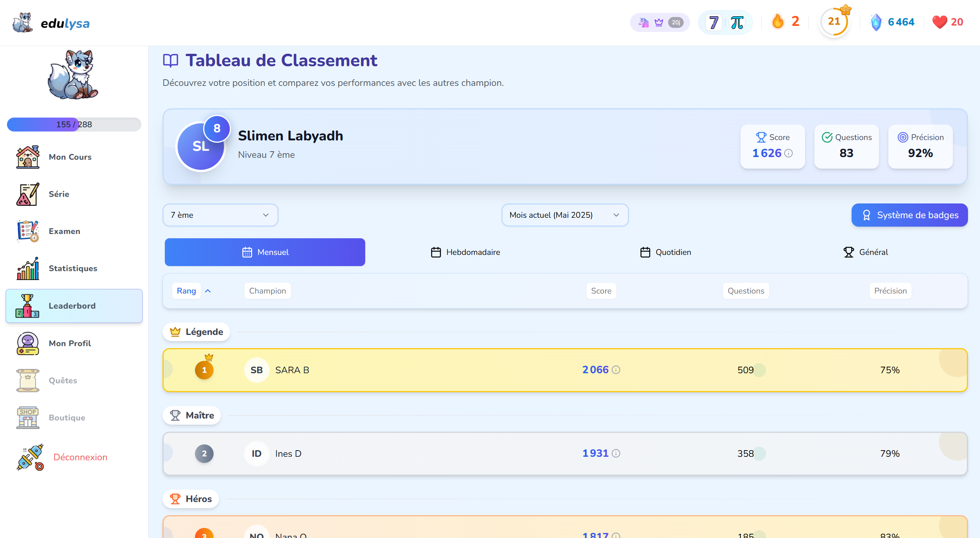
Task: Open the Statistiques bar chart icon
Action: [27, 268]
